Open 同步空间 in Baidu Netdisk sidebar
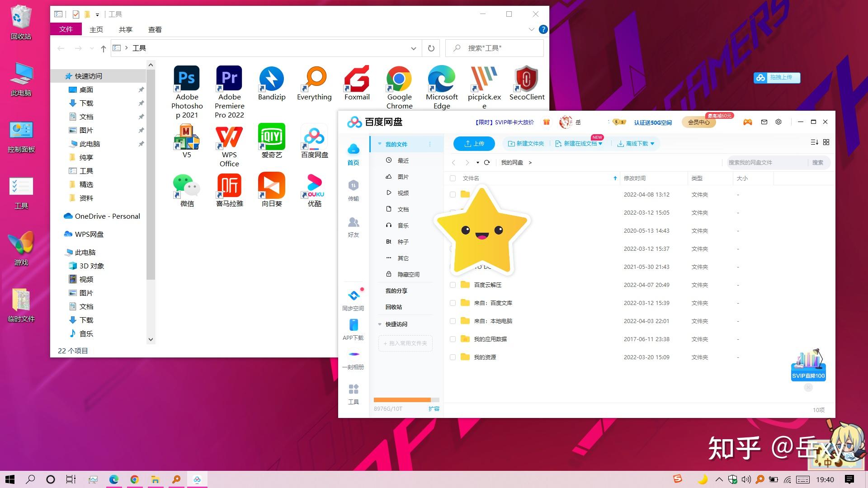 [353, 300]
